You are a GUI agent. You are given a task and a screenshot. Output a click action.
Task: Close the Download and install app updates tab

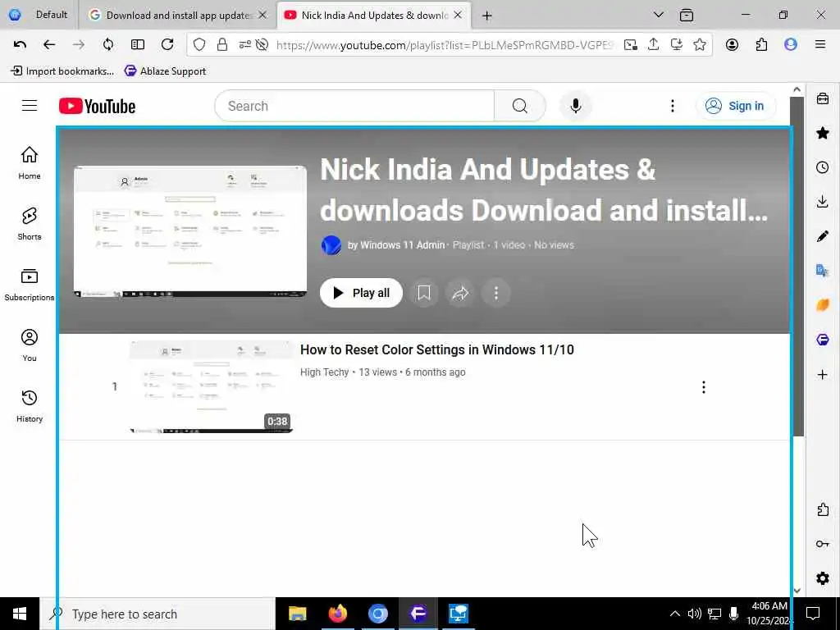pos(262,15)
